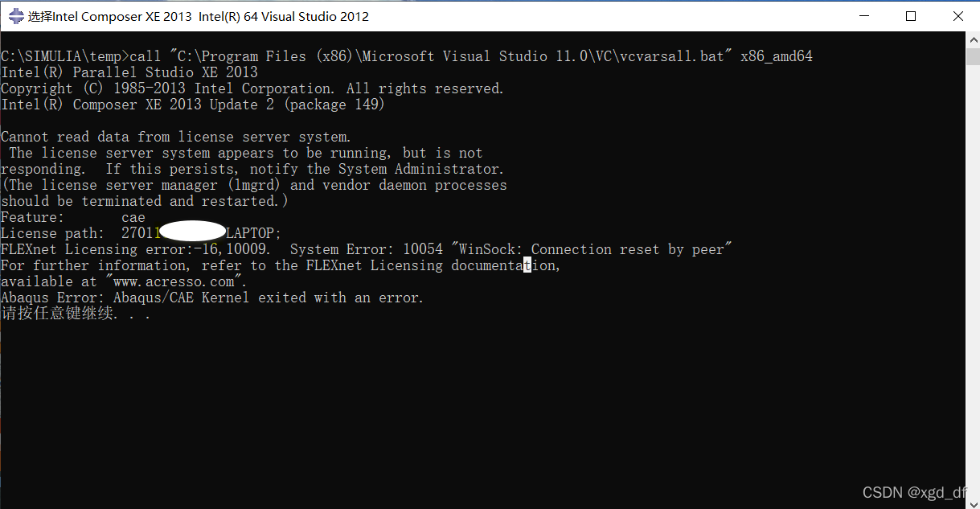The width and height of the screenshot is (980, 509).
Task: Click the scrollbar up arrow
Action: point(973,39)
